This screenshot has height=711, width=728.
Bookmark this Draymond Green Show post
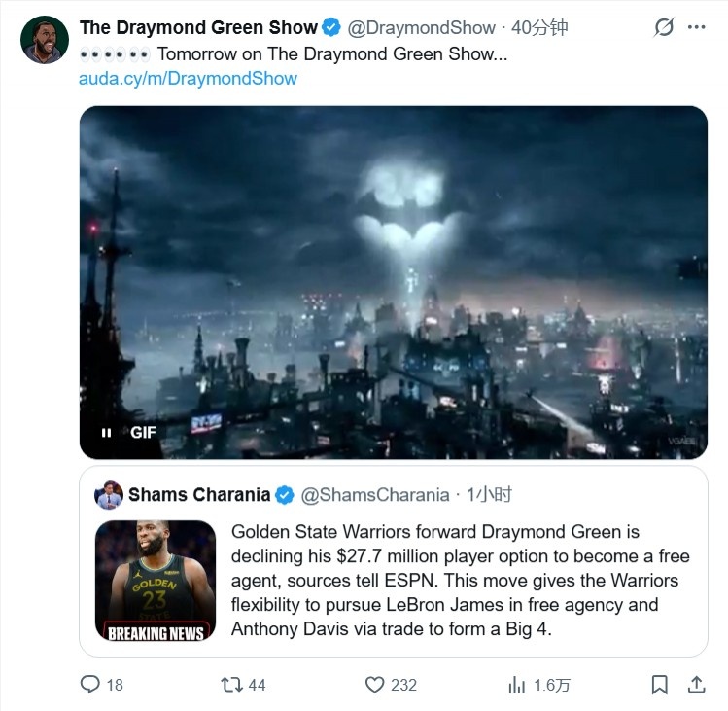[x=659, y=685]
